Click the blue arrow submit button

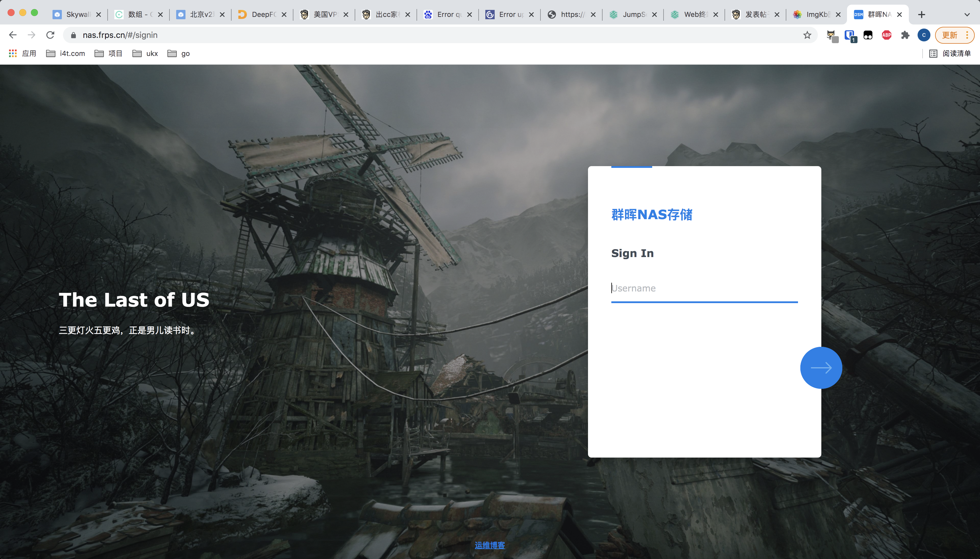821,368
